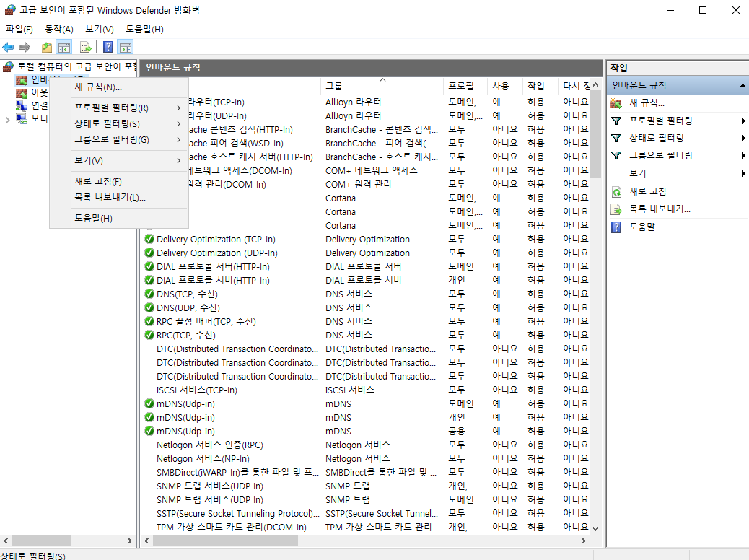Image resolution: width=749 pixels, height=560 pixels.
Task: Select the 로컬 컴퓨터의 고급 보안 tree root
Action: tap(76, 66)
